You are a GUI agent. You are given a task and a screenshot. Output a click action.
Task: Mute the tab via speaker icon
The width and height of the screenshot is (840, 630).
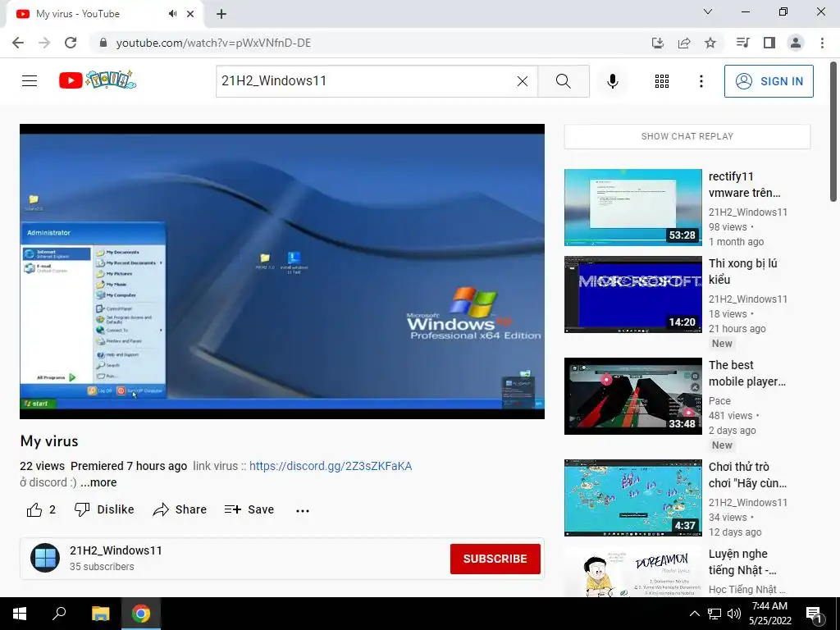pyautogui.click(x=172, y=14)
